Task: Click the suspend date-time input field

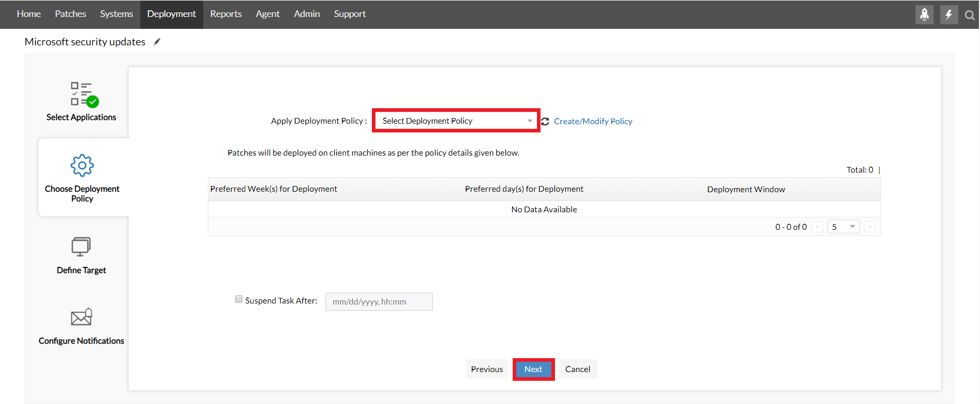Action: pos(379,301)
